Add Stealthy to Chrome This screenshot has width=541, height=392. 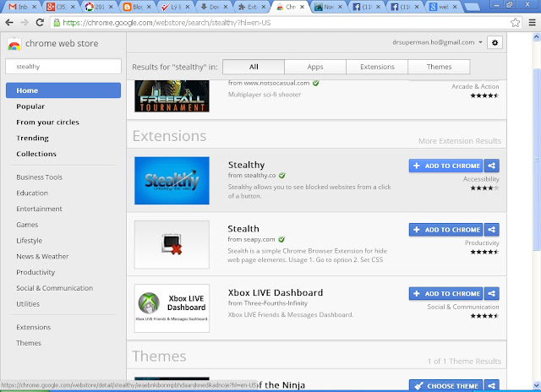446,166
